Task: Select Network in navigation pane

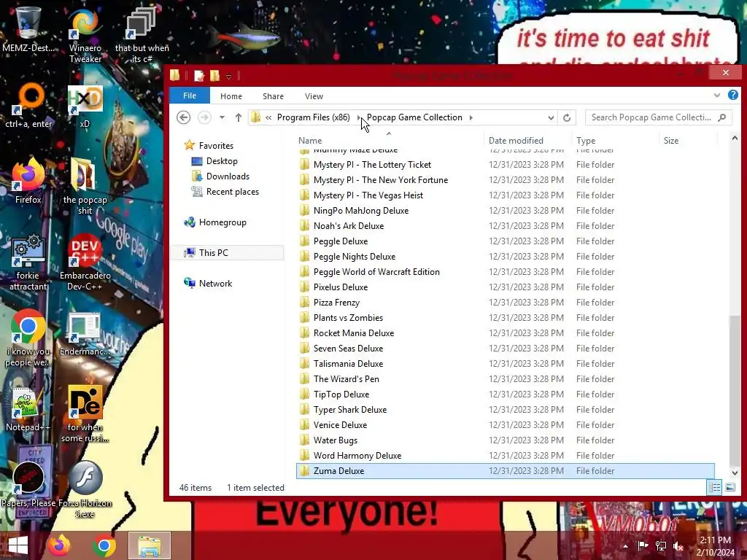Action: pyautogui.click(x=215, y=284)
